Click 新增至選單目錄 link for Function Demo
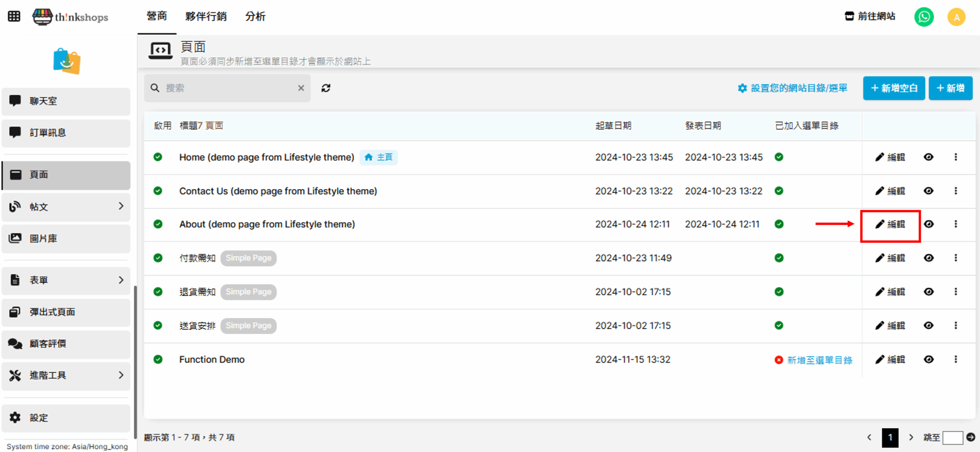 click(x=819, y=360)
